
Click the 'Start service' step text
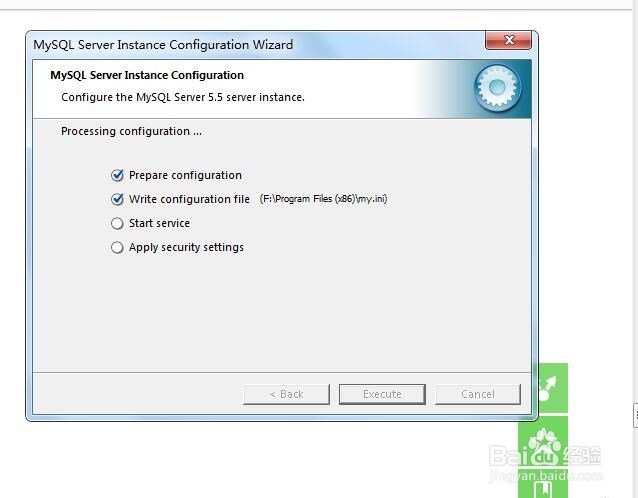159,223
